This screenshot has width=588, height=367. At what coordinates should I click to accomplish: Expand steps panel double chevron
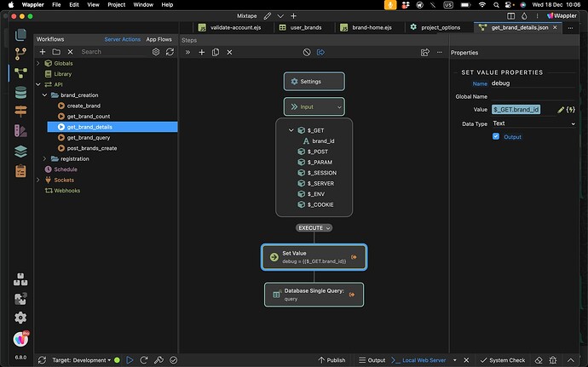pyautogui.click(x=187, y=53)
